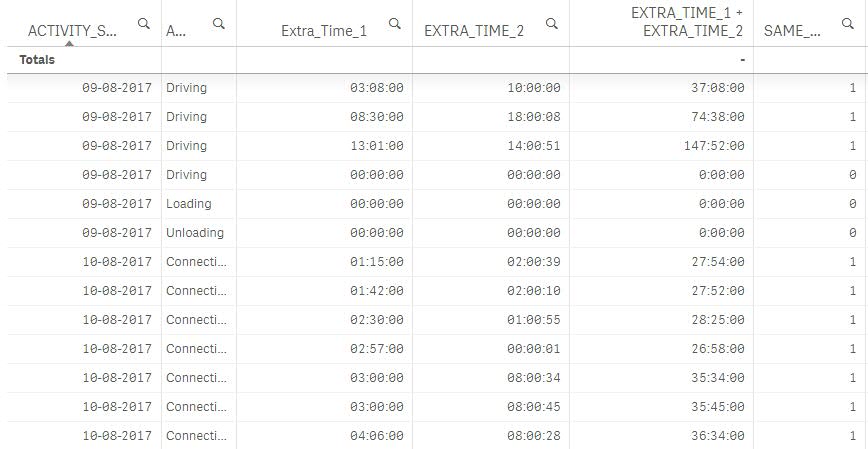Click the Totals row label

(37, 60)
